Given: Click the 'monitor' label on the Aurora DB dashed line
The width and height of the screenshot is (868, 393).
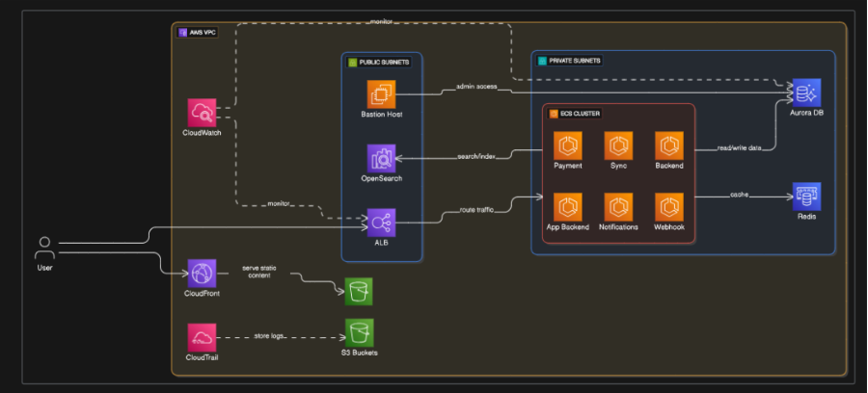Looking at the screenshot, I should pyautogui.click(x=380, y=21).
